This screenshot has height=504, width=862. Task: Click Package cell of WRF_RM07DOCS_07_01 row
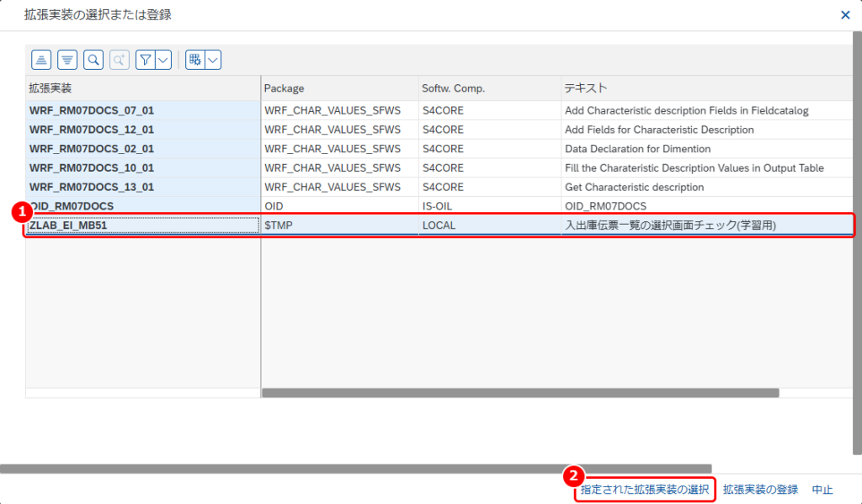point(340,110)
